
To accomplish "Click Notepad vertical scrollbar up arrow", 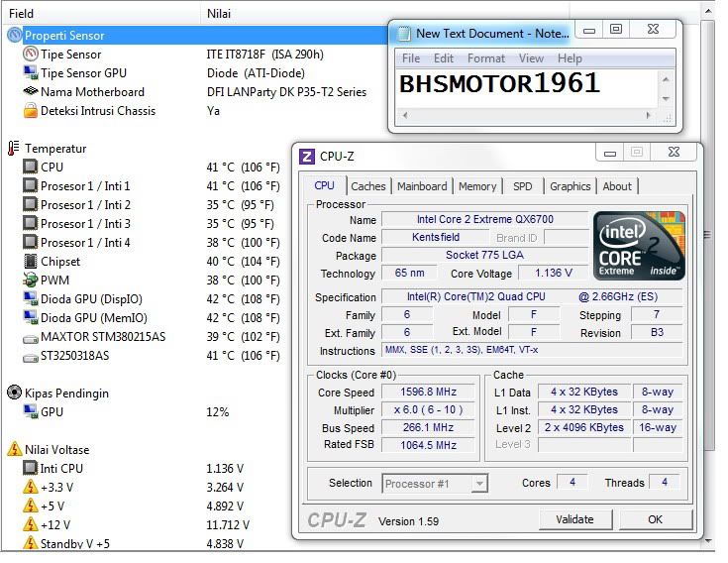I will [666, 79].
